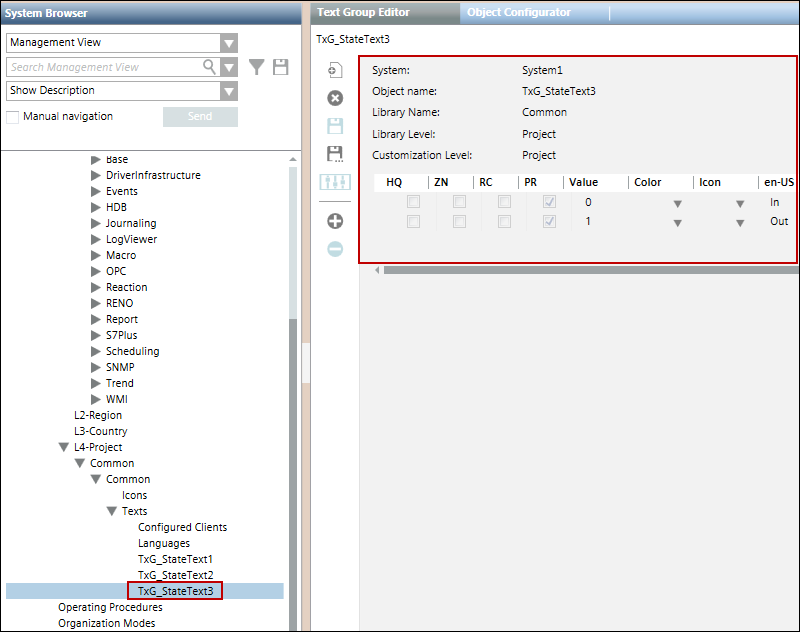
Task: Click the New text group icon
Action: tap(335, 70)
